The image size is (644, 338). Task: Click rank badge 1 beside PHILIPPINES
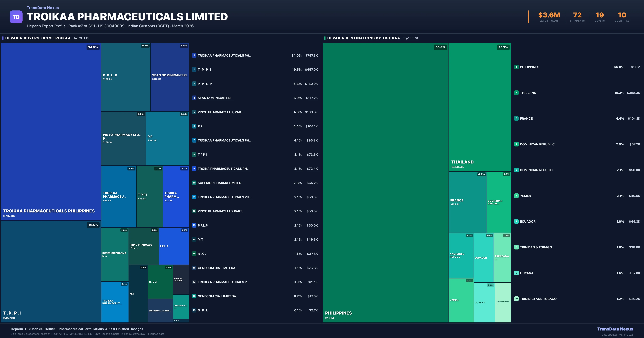point(516,67)
